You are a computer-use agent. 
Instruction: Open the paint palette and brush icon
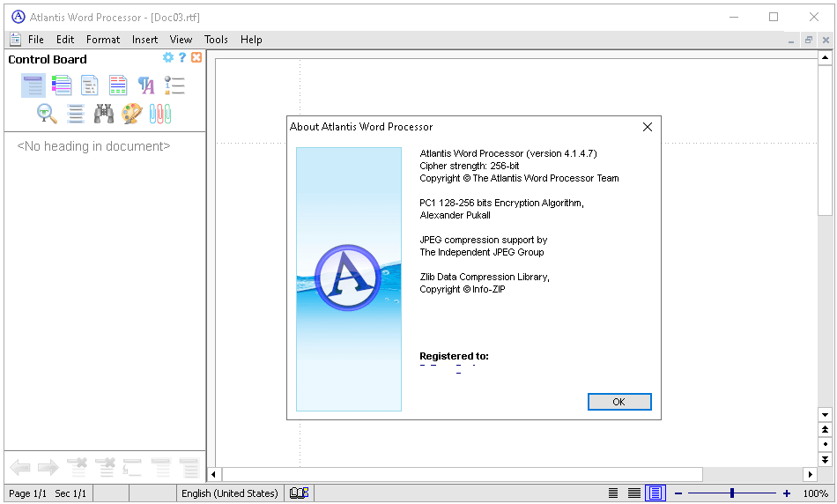pyautogui.click(x=132, y=114)
